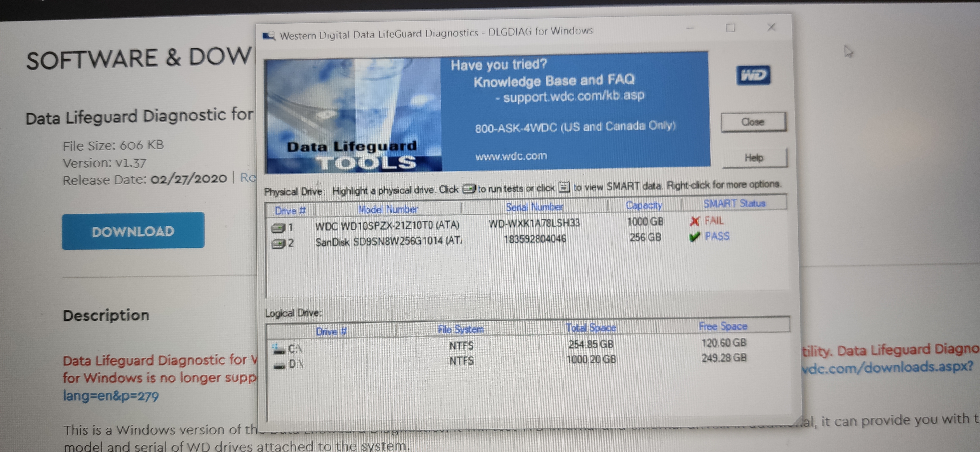Click serial number WD-WXK1A78LSH33
This screenshot has height=452, width=980.
[534, 223]
